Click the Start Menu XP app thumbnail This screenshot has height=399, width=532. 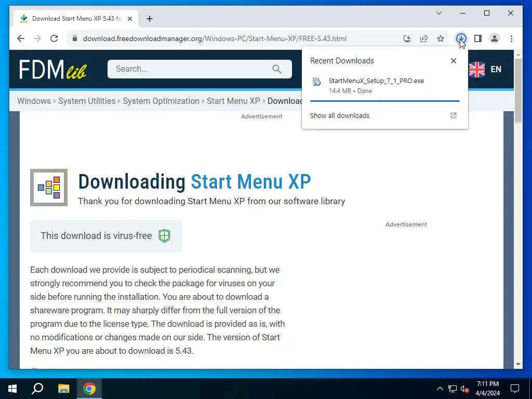(49, 187)
